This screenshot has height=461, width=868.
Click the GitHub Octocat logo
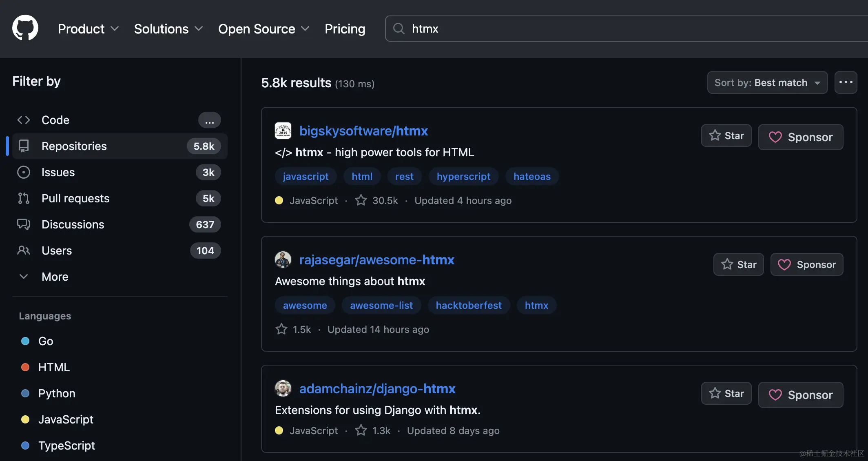[x=25, y=28]
